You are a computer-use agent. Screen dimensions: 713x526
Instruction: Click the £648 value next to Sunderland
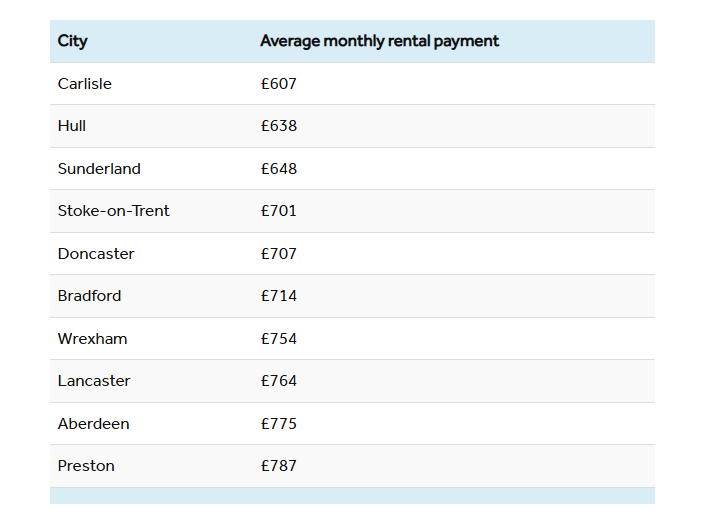click(x=279, y=169)
